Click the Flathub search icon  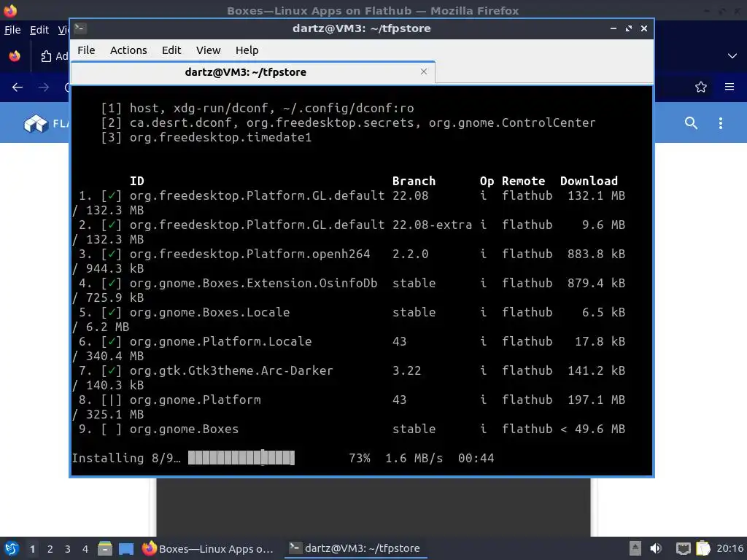pyautogui.click(x=691, y=122)
